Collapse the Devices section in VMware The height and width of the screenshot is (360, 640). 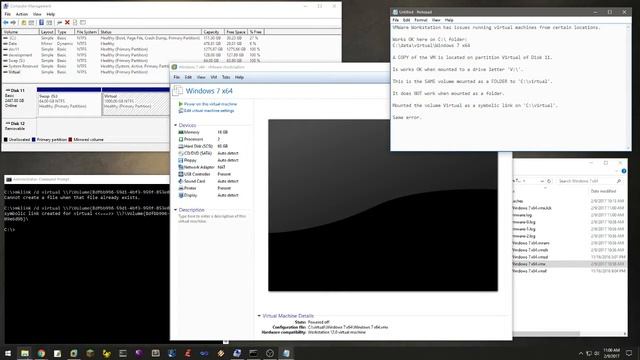176,125
